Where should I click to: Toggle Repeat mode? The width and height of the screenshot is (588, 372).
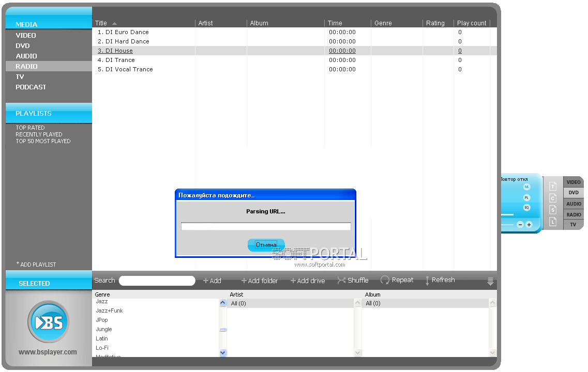click(x=397, y=280)
